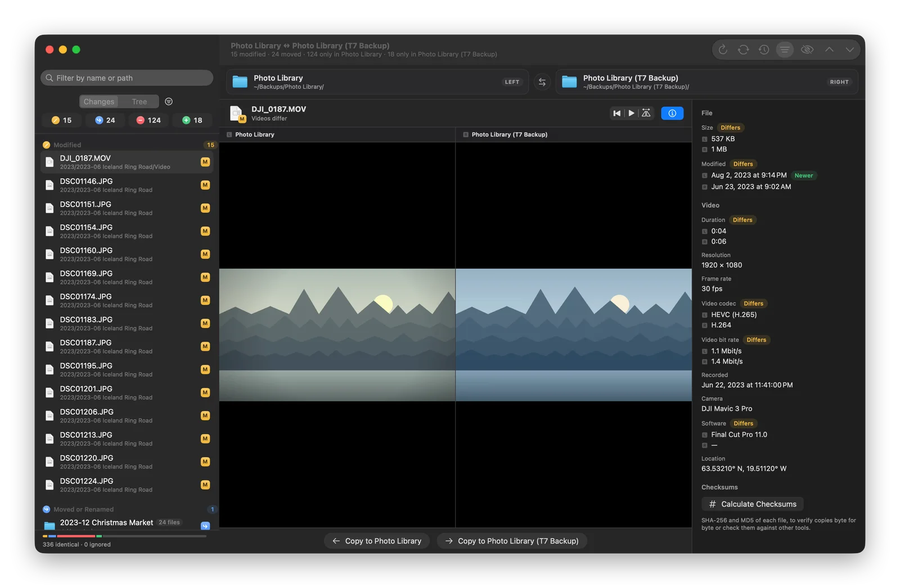Click the refresh comparison arrow icon
Screen dimensions: 900x588
723,49
